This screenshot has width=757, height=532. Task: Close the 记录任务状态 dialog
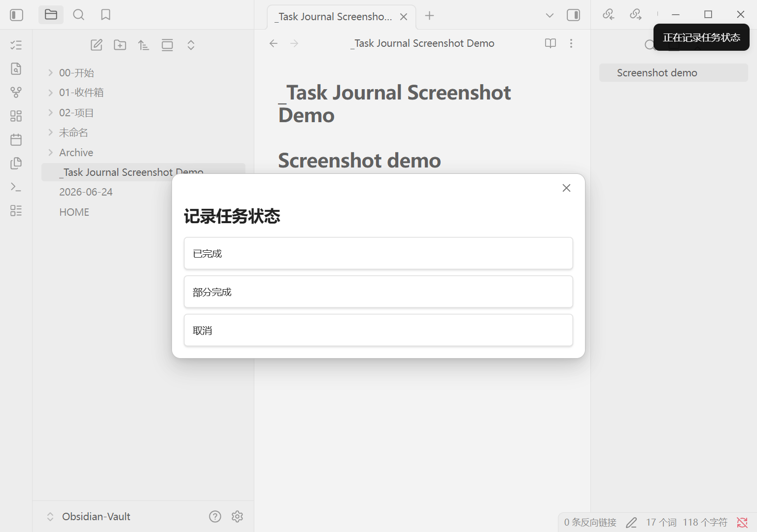coord(567,188)
